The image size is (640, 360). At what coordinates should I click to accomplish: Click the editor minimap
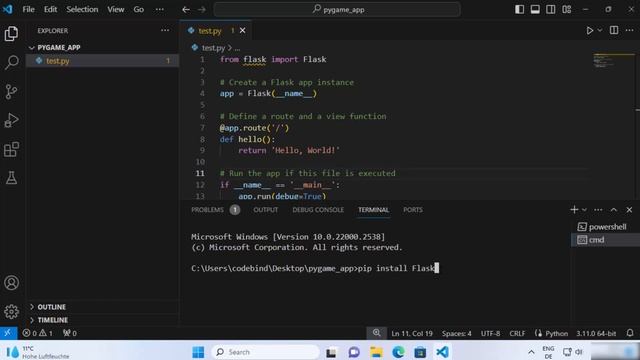[x=613, y=60]
